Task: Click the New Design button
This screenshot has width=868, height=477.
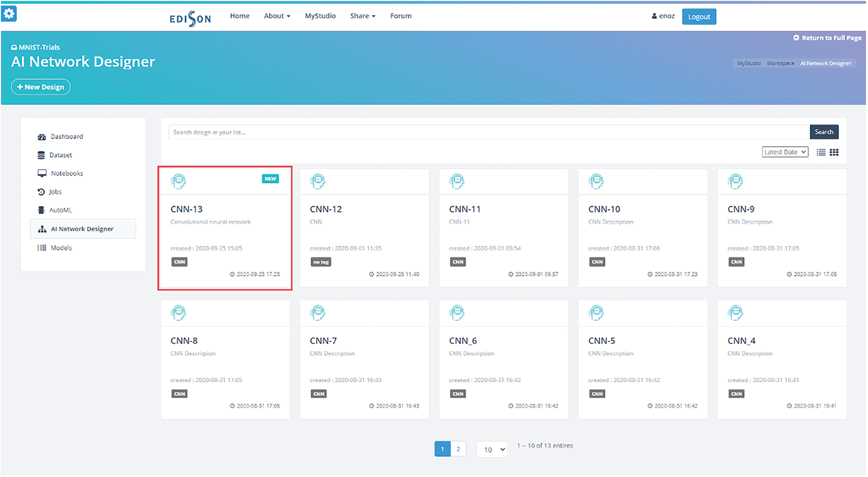Action: [41, 87]
